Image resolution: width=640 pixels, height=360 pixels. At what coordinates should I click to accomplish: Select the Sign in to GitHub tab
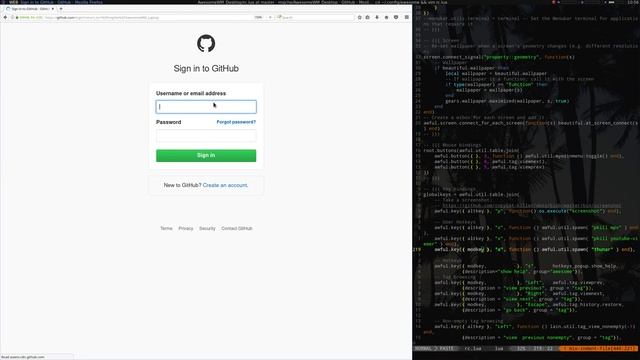(30, 9)
